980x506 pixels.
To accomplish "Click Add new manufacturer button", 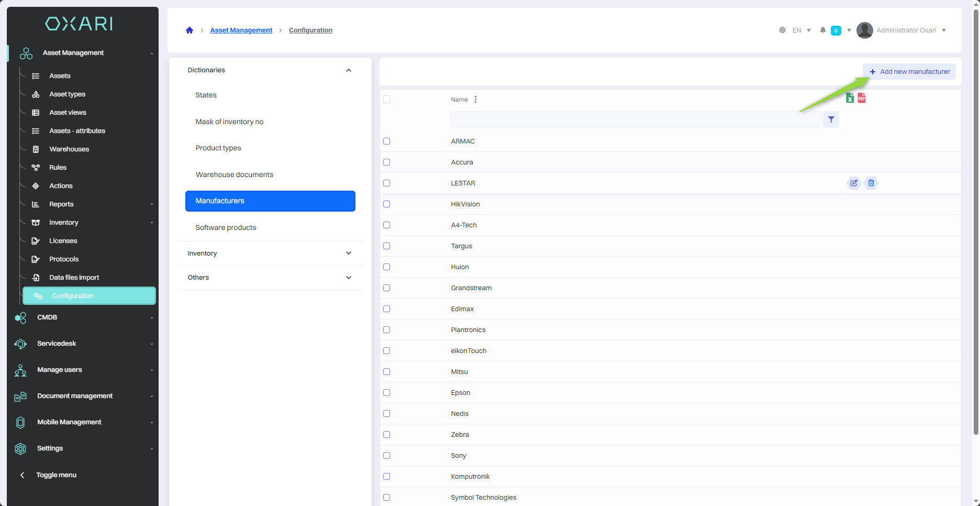I will click(909, 72).
